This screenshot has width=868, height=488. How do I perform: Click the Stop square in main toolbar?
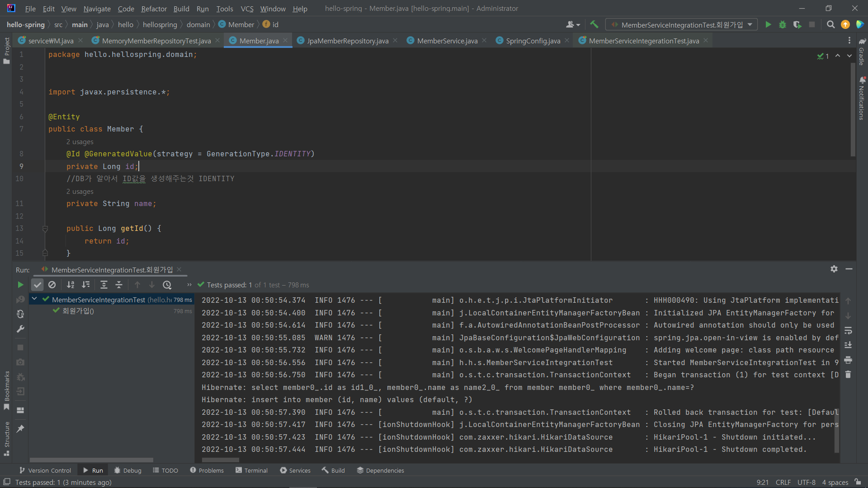(x=812, y=24)
